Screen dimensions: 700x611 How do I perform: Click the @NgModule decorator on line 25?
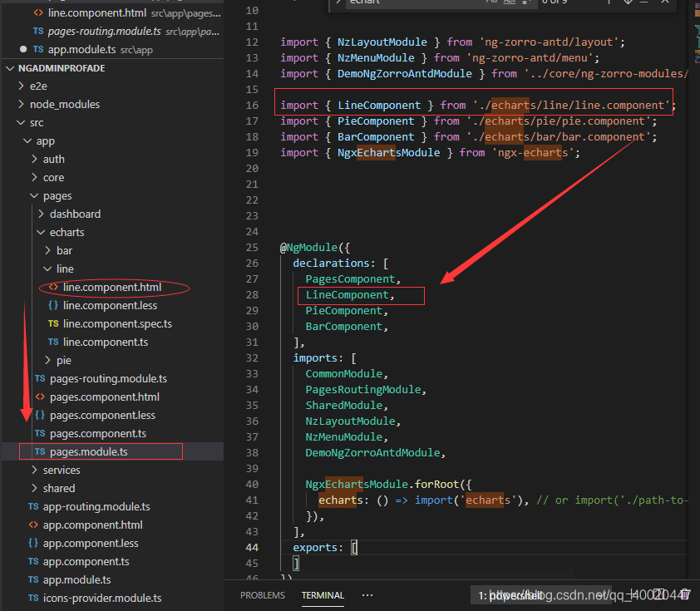[x=308, y=248]
